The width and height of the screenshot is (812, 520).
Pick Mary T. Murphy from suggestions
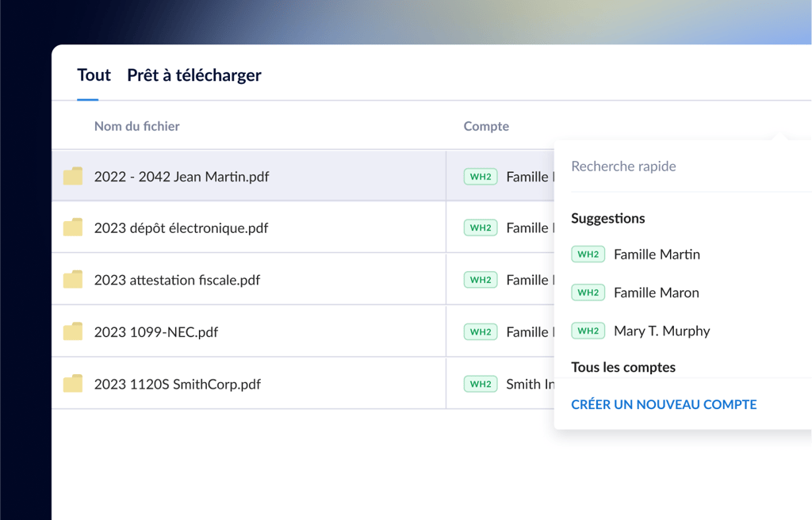[661, 331]
